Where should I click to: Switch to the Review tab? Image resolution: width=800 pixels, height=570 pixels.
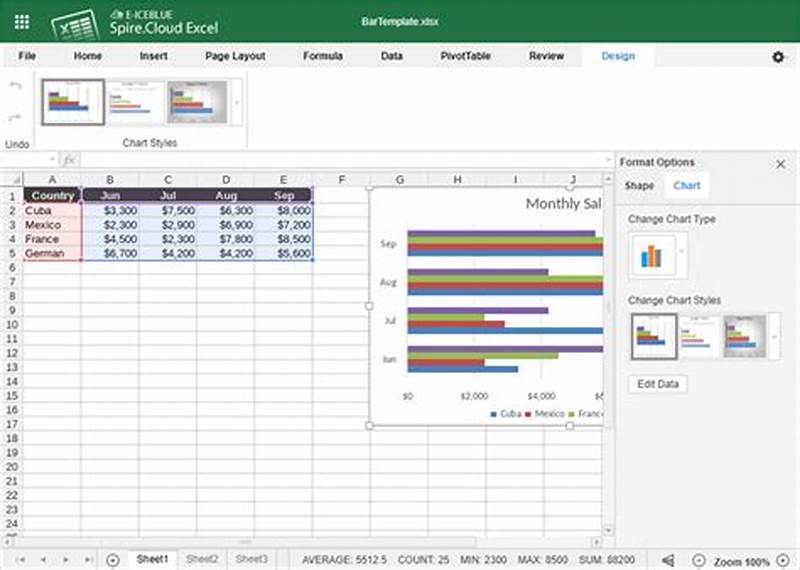tap(546, 56)
